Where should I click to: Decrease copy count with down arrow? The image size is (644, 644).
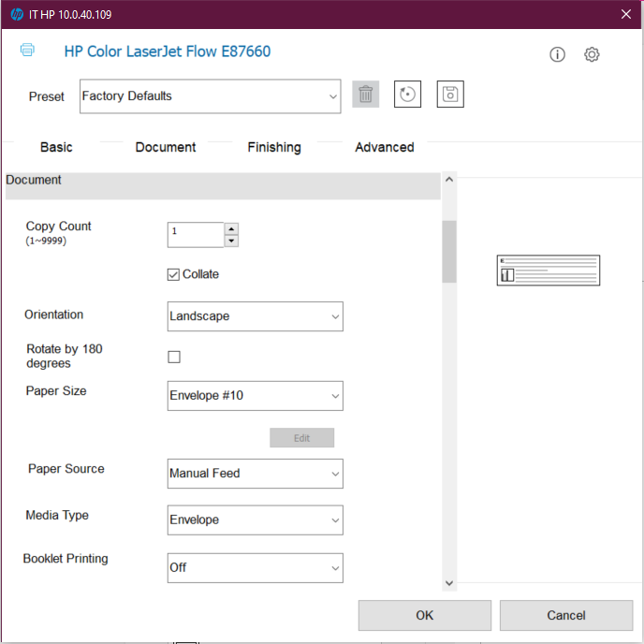231,241
